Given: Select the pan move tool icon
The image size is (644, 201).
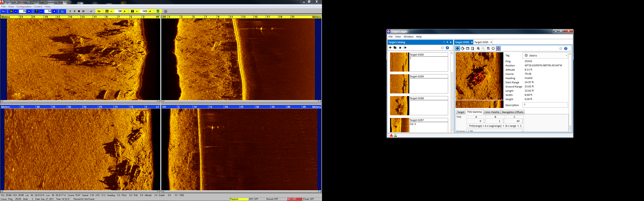Looking at the screenshot, I should (458, 49).
